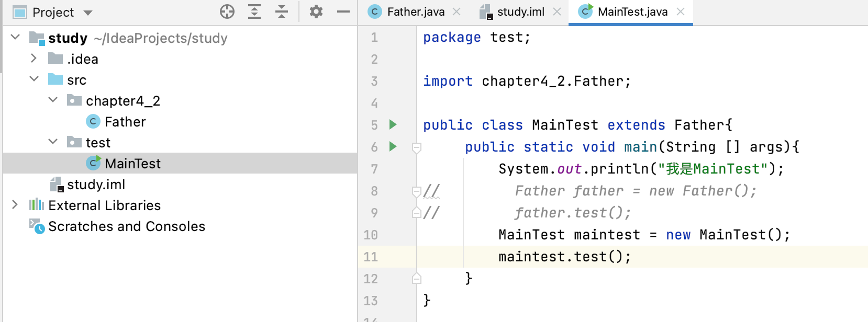Image resolution: width=868 pixels, height=322 pixels.
Task: Click the fold end marker at line 9
Action: click(x=417, y=212)
